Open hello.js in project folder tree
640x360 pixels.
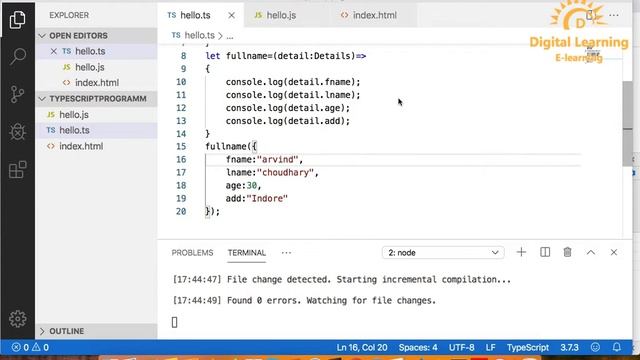96,115
